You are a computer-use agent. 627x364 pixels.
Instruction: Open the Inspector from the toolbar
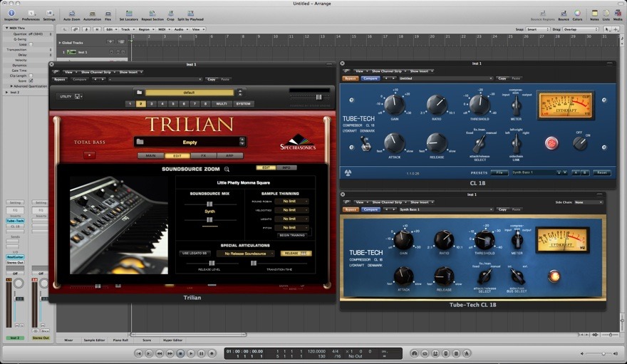(11, 14)
